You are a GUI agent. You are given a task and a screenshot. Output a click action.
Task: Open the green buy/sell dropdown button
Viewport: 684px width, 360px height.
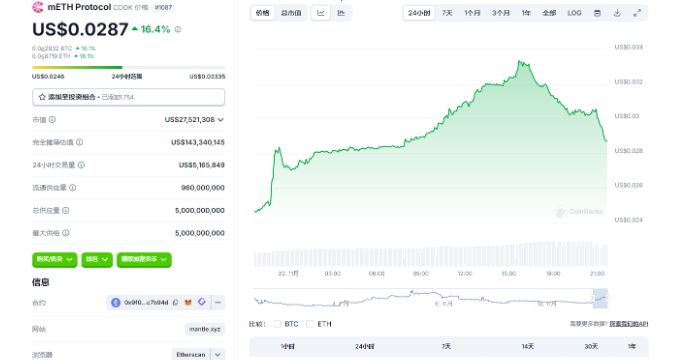click(55, 260)
